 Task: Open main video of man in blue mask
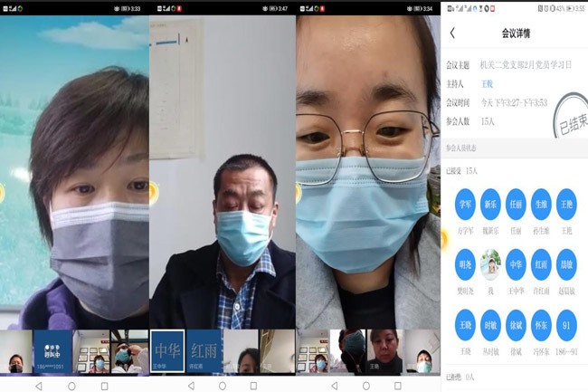point(223,173)
